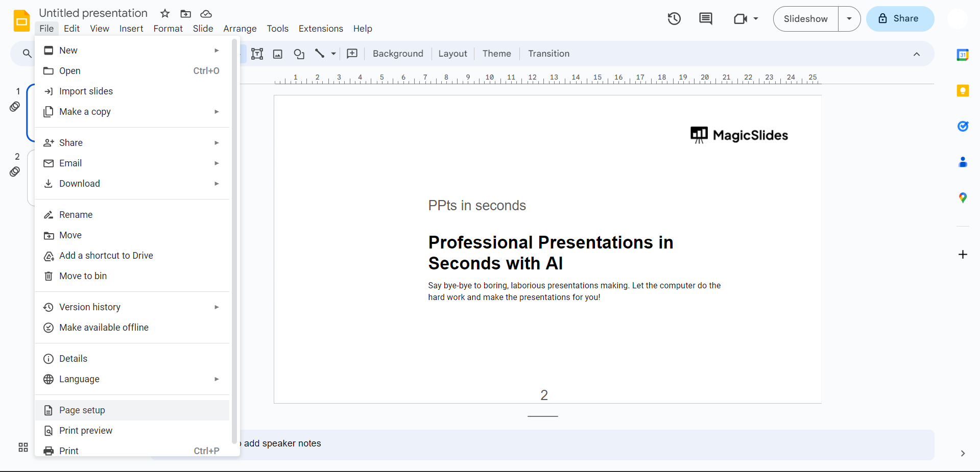This screenshot has width=980, height=472.
Task: Open the Insert menu
Action: pos(131,29)
